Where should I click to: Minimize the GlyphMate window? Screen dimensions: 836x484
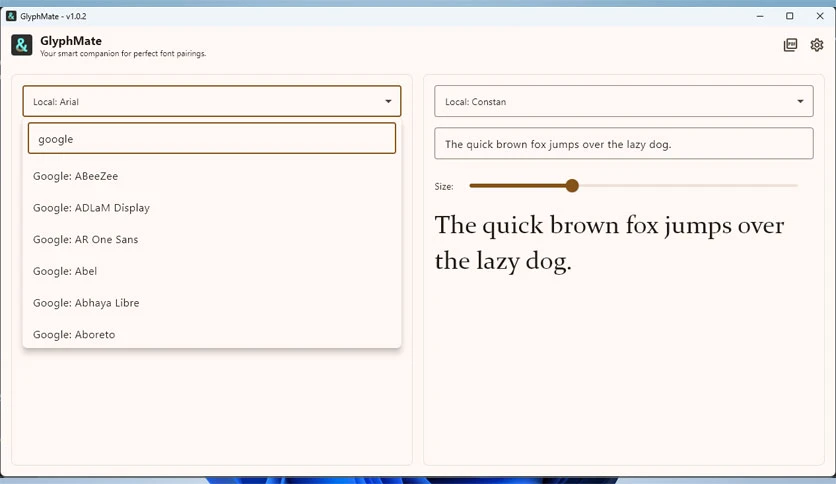pos(760,16)
